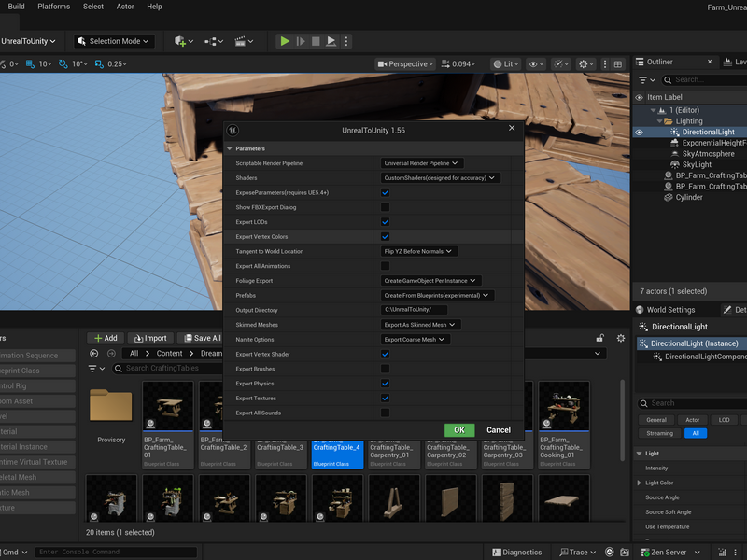Open Nanite Options Export Coarse Mesh dropdown
The width and height of the screenshot is (747, 560).
tap(415, 340)
